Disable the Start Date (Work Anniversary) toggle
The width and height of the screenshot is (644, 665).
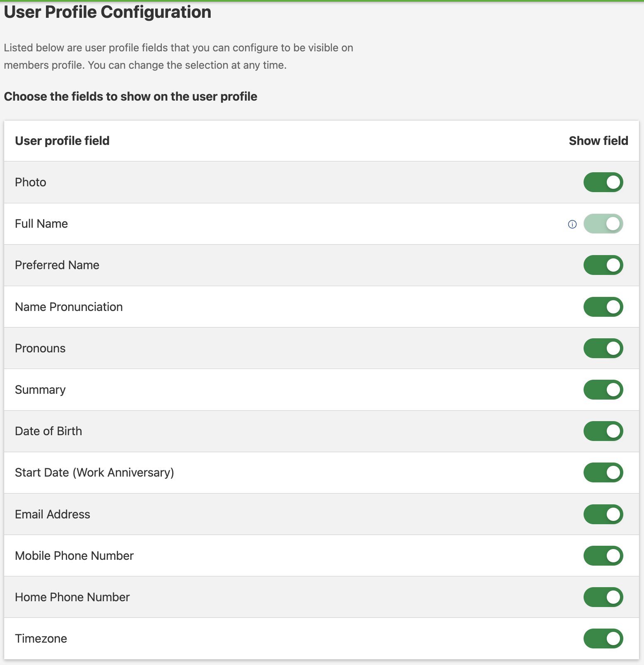click(603, 472)
